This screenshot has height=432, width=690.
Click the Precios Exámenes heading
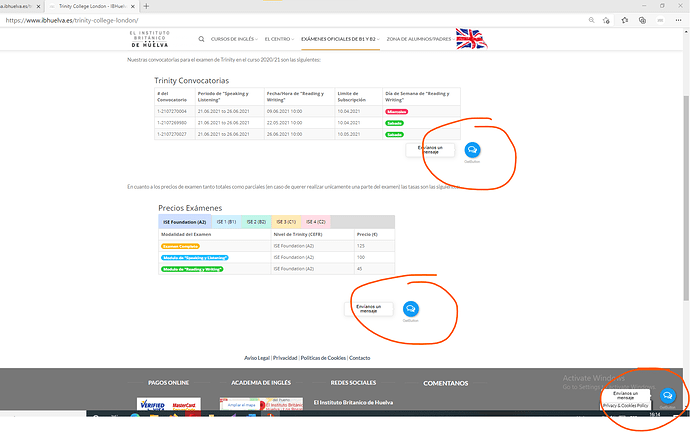pyautogui.click(x=190, y=208)
